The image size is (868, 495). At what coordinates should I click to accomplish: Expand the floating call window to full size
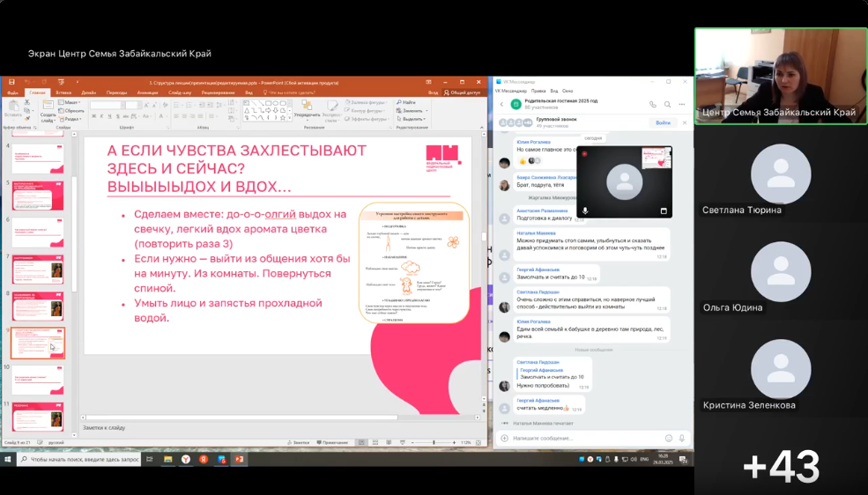click(664, 211)
